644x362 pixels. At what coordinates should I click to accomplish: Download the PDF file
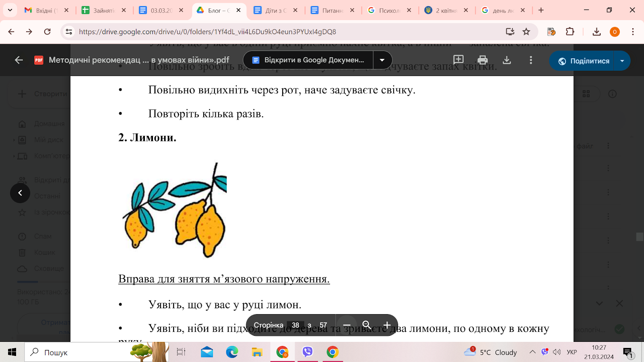coord(507,60)
